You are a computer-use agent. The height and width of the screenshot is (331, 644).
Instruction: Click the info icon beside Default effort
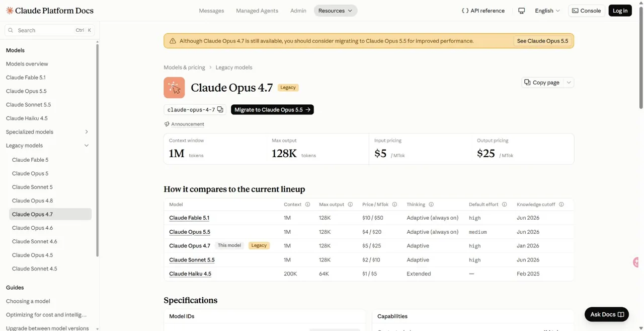tap(504, 205)
